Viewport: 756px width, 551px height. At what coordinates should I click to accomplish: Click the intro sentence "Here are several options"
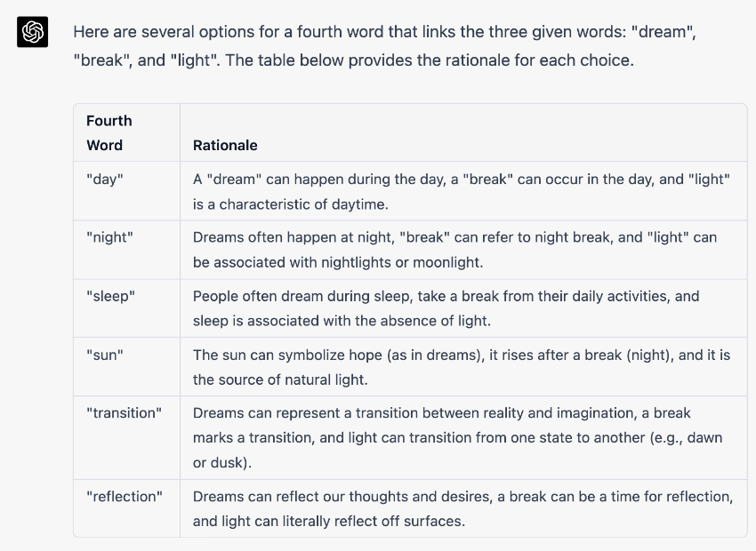382,32
